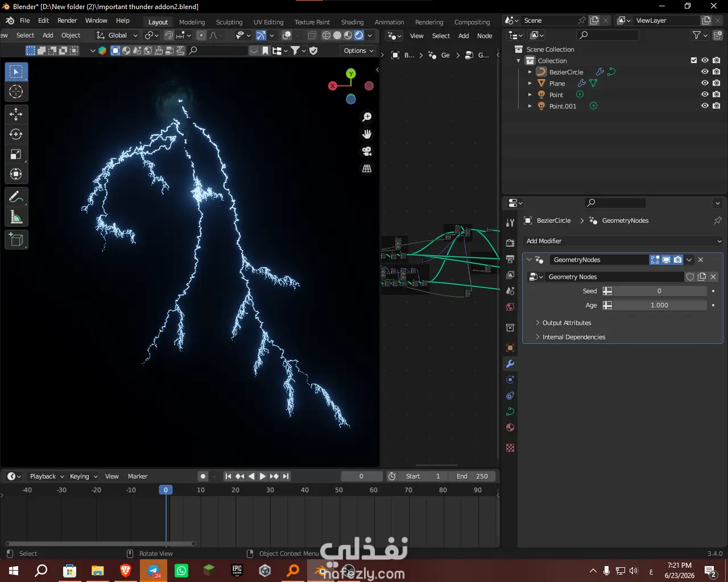Toggle the camera view gizmo
Screen dimensions: 728x582
[x=367, y=151]
